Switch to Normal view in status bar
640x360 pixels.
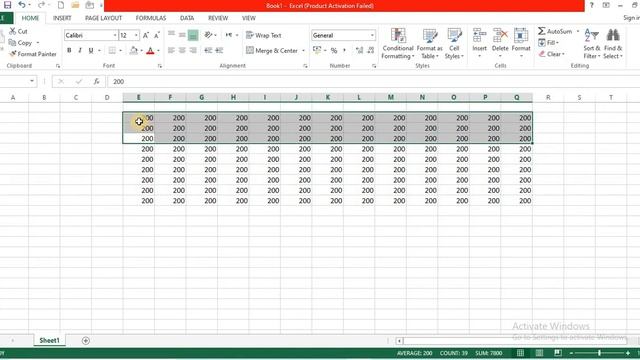pos(520,353)
